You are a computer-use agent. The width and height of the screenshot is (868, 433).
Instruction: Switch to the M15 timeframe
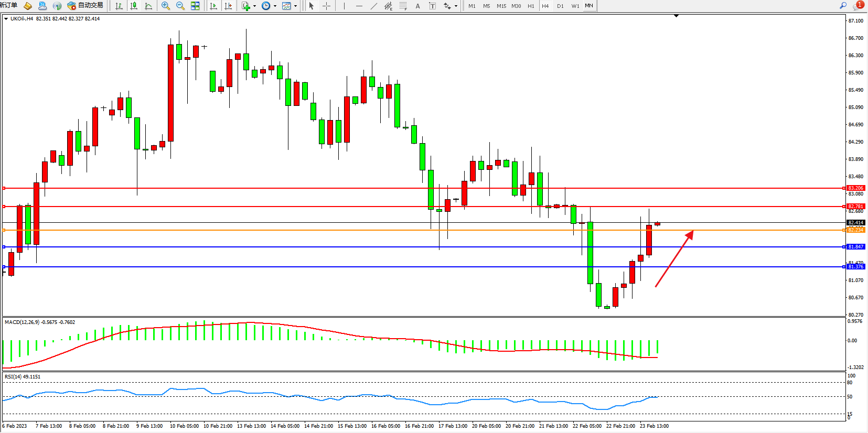pos(501,6)
